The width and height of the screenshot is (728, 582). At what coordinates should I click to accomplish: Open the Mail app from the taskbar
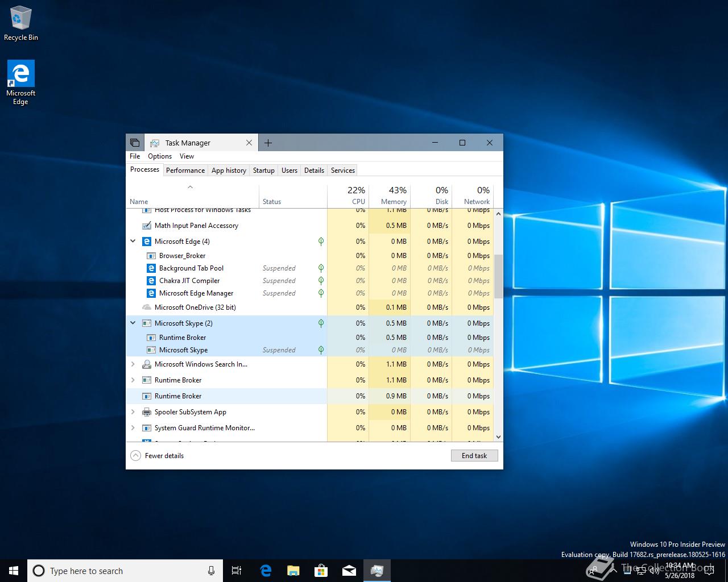(x=349, y=571)
